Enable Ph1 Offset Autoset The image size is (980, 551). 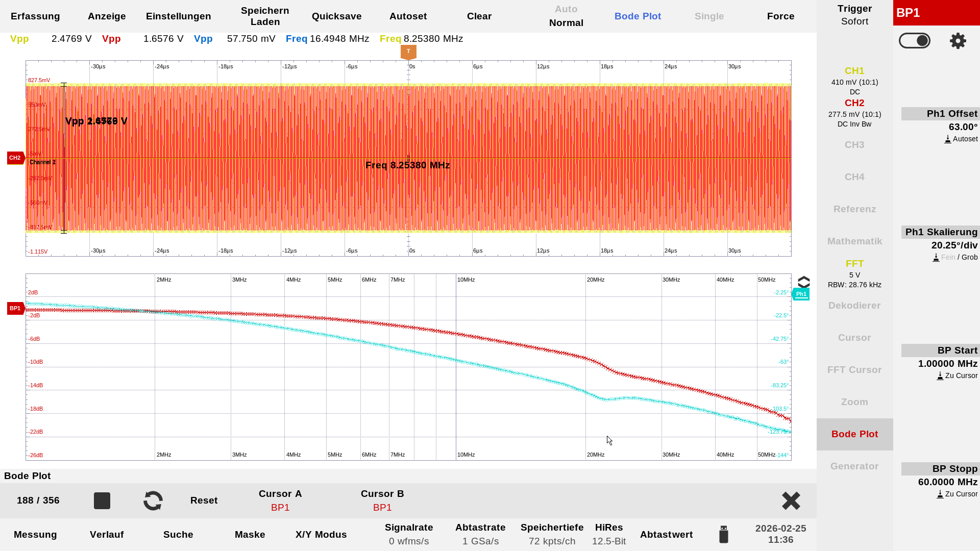(961, 139)
